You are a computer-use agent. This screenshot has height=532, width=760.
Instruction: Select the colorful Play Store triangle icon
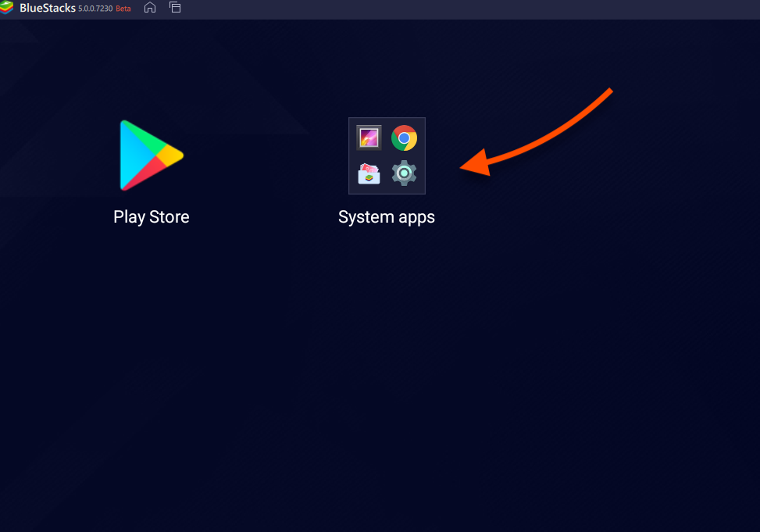[151, 155]
